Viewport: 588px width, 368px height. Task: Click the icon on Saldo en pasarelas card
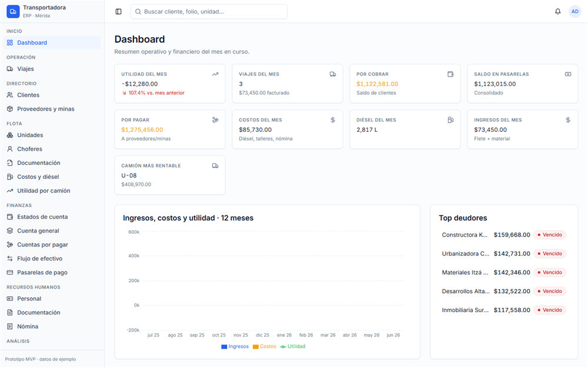pos(568,74)
